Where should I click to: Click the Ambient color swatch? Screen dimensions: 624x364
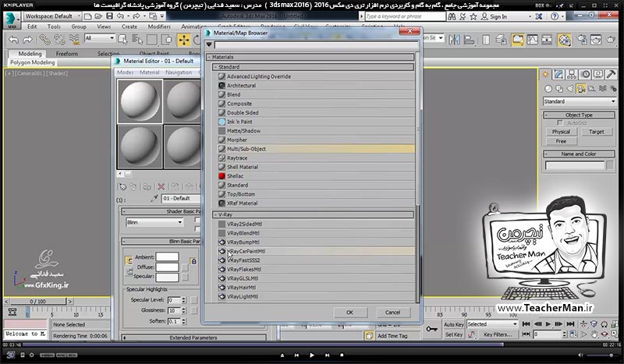(x=167, y=257)
